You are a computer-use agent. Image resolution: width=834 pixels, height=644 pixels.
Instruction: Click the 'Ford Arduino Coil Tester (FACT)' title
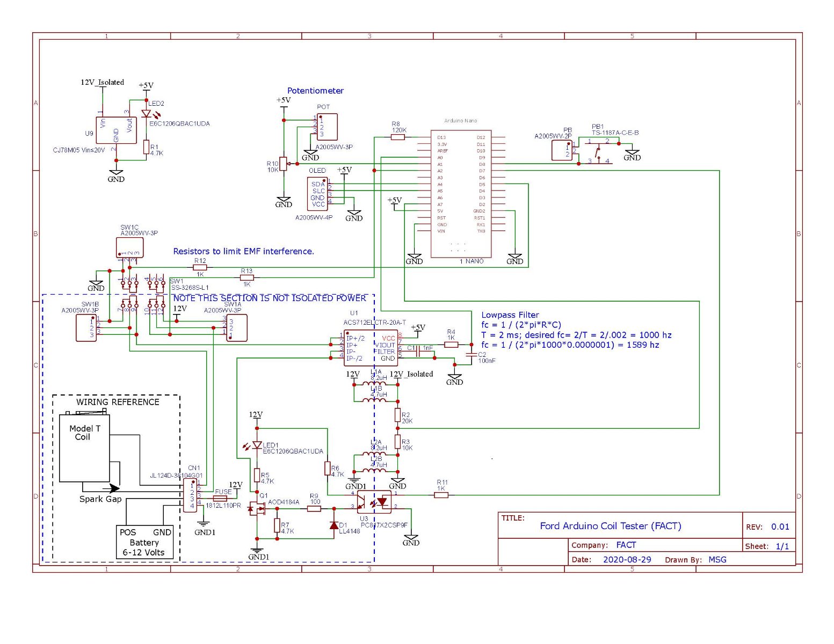click(610, 526)
